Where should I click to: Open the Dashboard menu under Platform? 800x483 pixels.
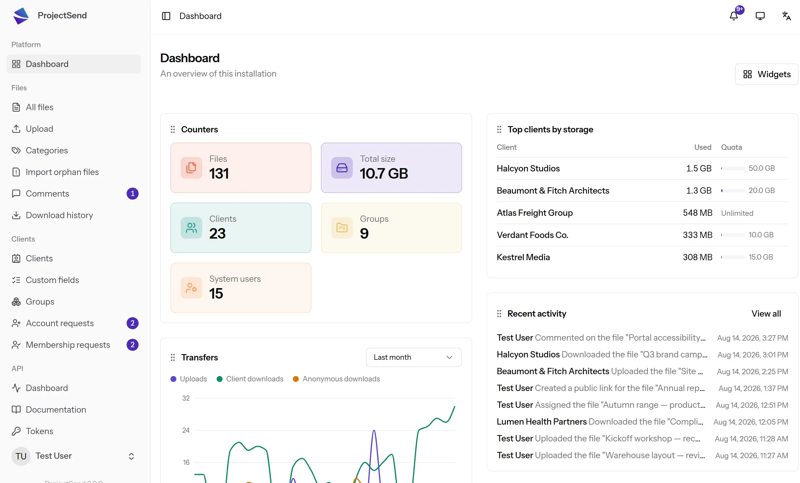tap(74, 64)
